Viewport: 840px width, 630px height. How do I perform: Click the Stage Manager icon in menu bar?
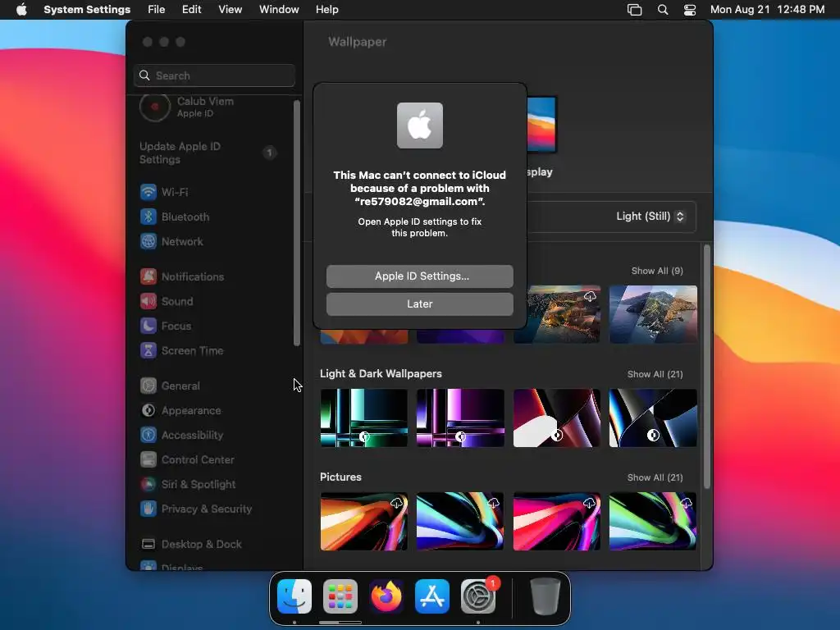(634, 10)
